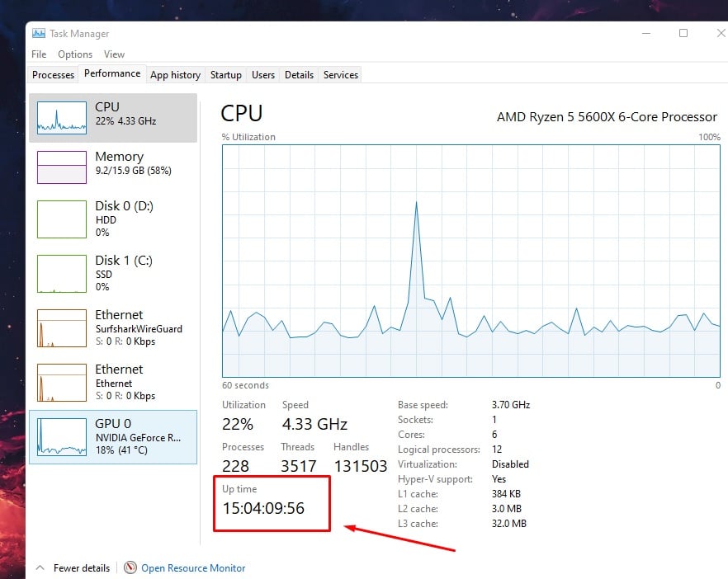Select the SurfsharkWireGuard Ethernet entry

coord(113,327)
